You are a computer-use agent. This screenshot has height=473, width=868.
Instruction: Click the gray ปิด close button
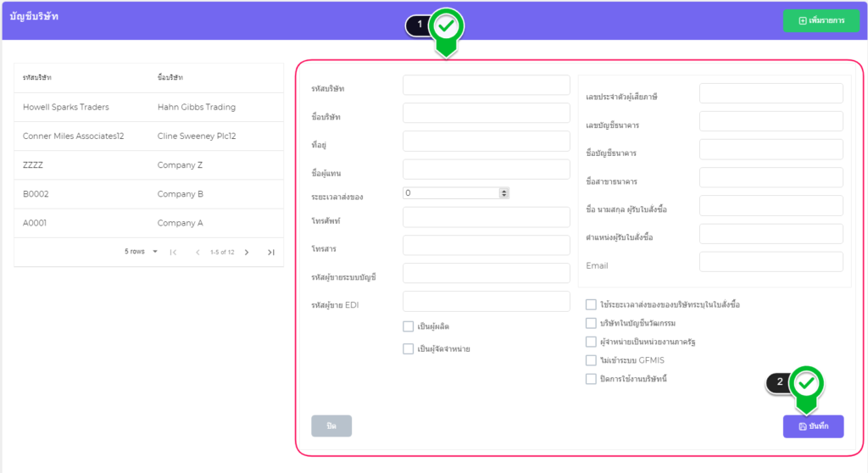[x=331, y=426]
